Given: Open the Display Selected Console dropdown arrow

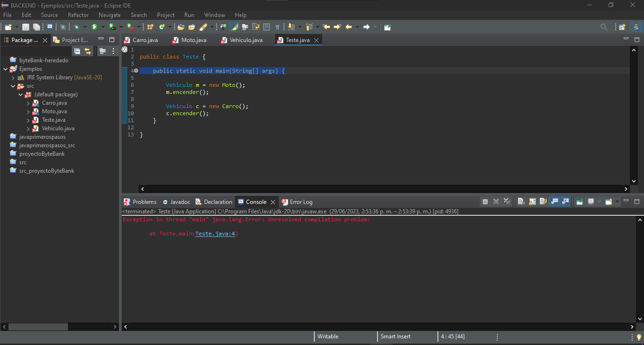Looking at the screenshot, I should point(599,202).
